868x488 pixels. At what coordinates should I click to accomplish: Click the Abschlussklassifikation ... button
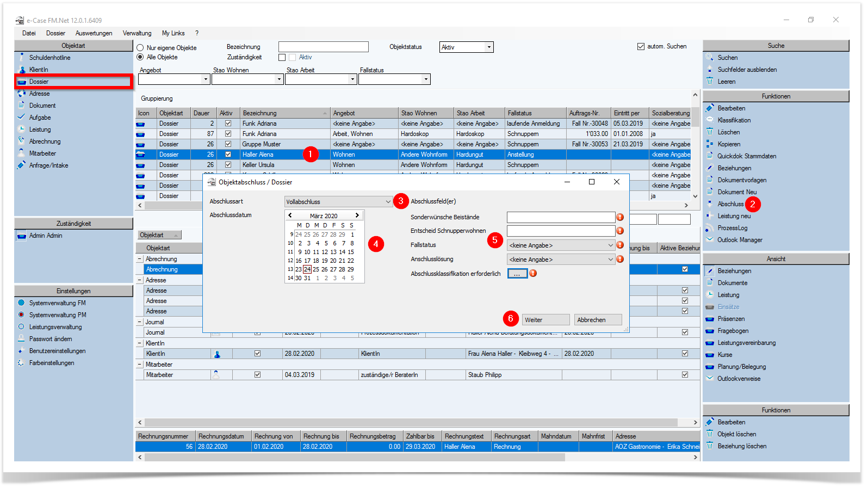517,274
